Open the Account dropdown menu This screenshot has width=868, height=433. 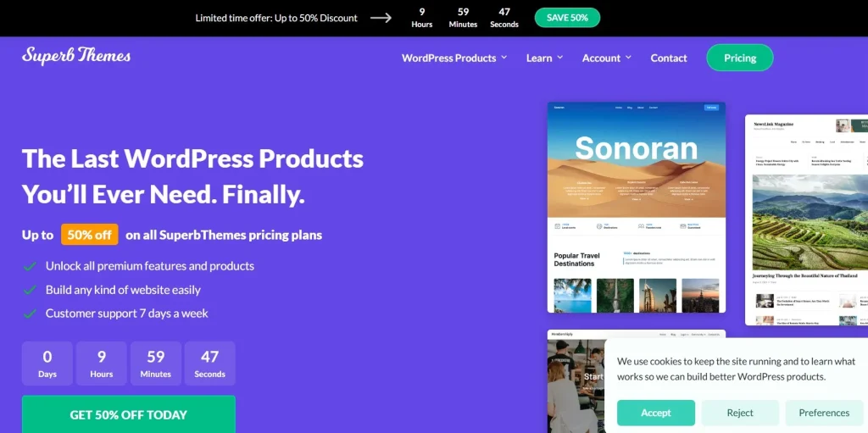click(607, 58)
